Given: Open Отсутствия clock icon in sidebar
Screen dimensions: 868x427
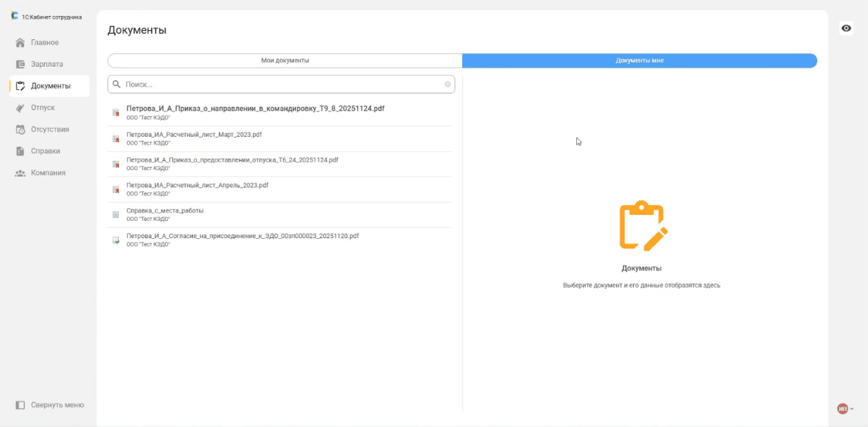Looking at the screenshot, I should tap(20, 129).
